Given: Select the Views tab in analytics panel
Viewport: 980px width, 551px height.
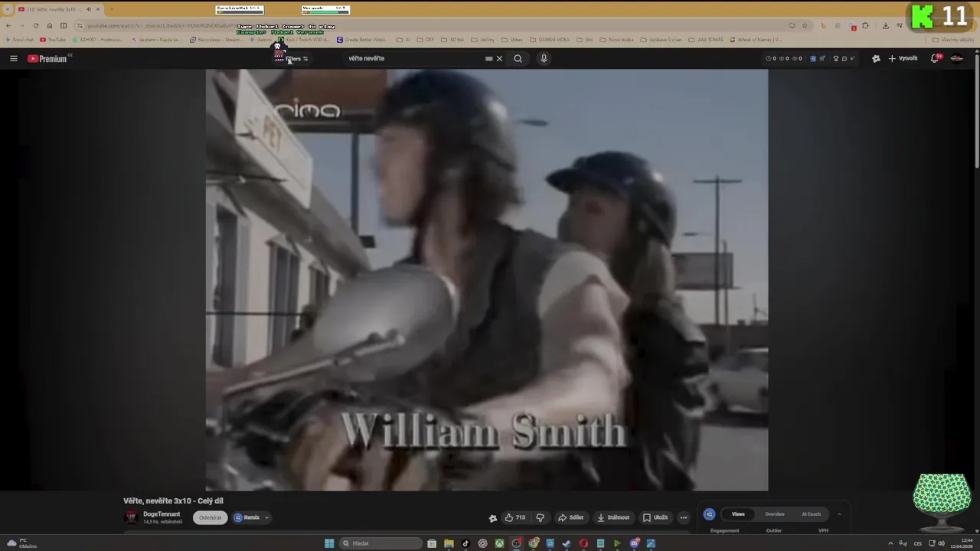Looking at the screenshot, I should (738, 514).
